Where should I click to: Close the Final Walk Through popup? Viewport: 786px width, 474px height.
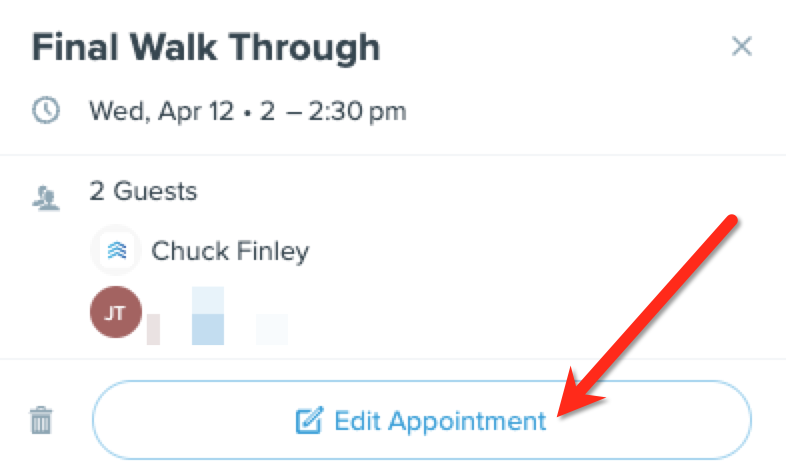(742, 47)
